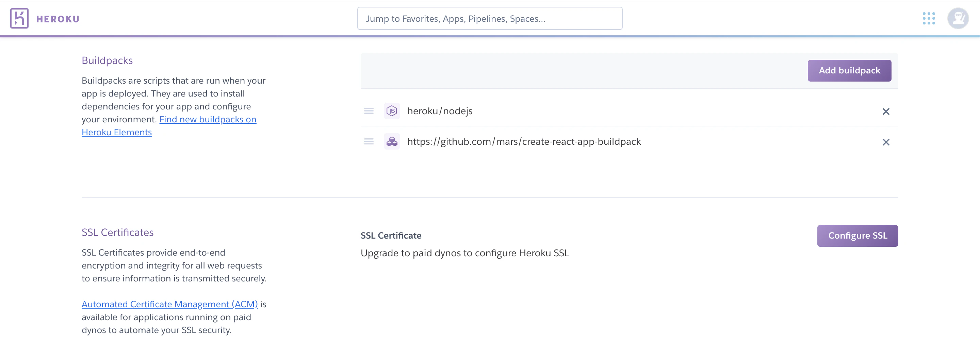Click the Configure SSL button
The image size is (980, 346).
[857, 236]
